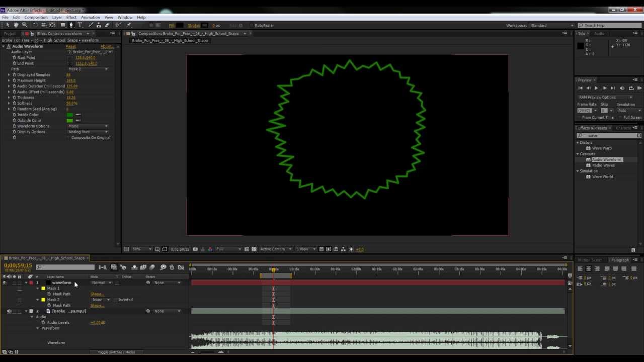The height and width of the screenshot is (362, 644).
Task: Toggle waveform layer video visibility
Action: coord(4,283)
